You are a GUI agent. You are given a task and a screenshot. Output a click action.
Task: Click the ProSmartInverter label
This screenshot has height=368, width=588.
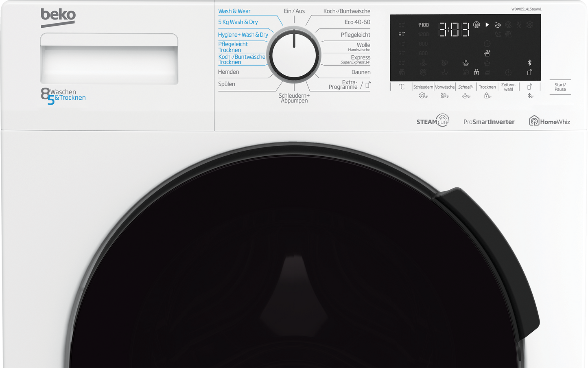489,121
